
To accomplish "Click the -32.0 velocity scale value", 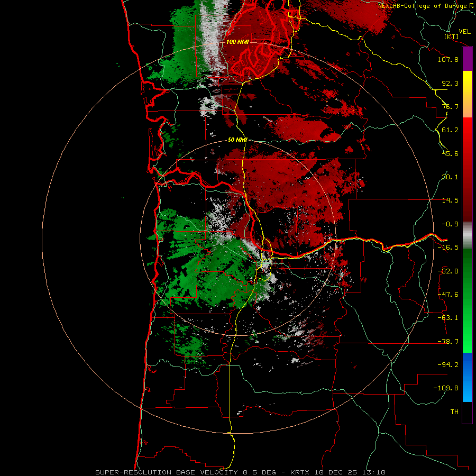I will coord(448,271).
